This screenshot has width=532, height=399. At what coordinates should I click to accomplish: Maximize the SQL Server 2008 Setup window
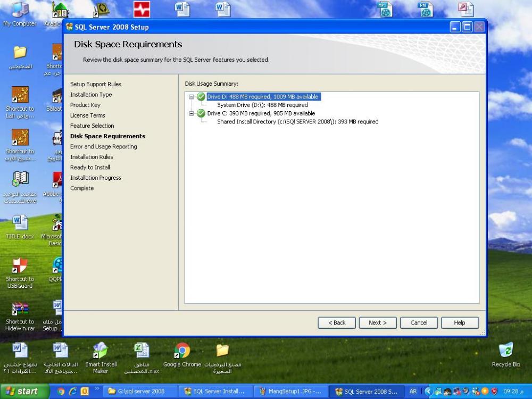(x=467, y=27)
